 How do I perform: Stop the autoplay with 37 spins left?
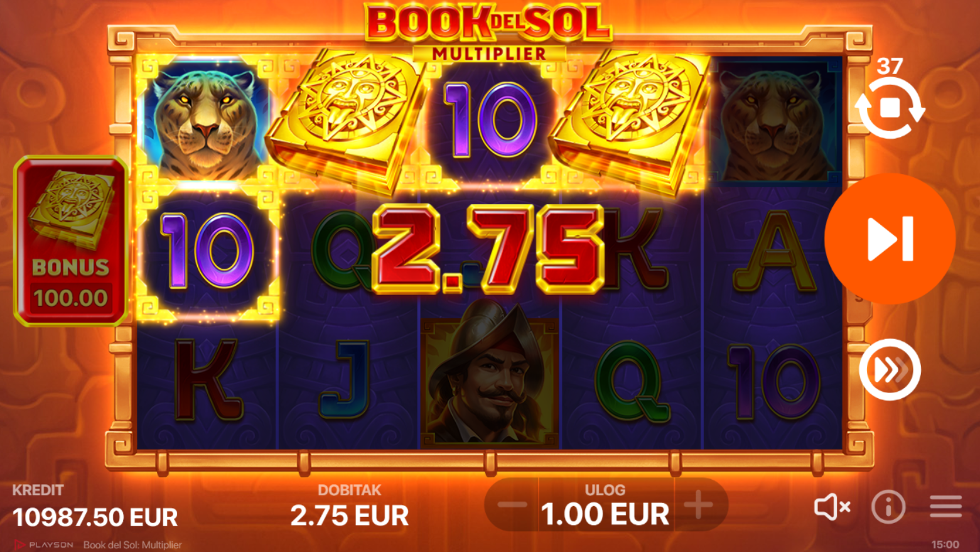pyautogui.click(x=890, y=108)
